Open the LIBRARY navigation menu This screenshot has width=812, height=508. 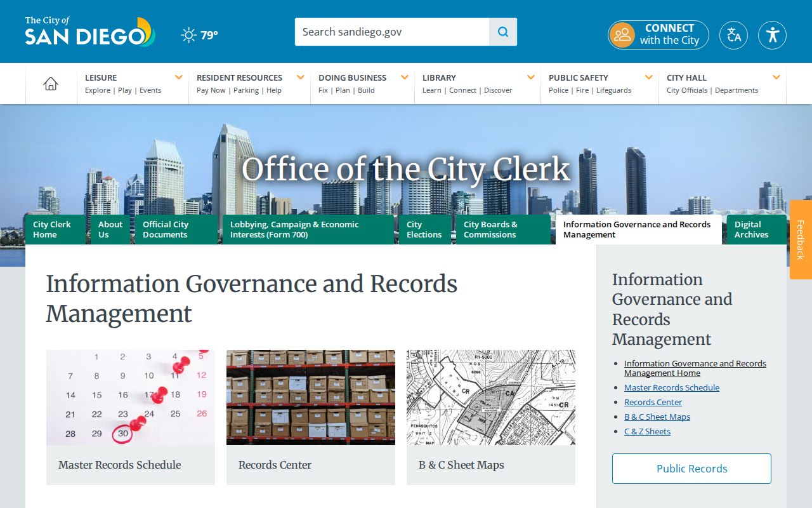[x=439, y=77]
